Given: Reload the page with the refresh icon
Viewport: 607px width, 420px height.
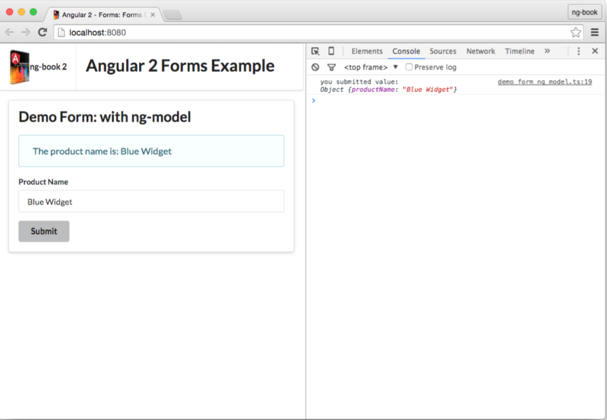Looking at the screenshot, I should coord(42,32).
